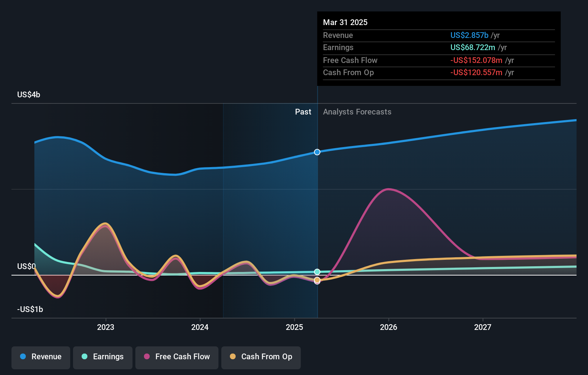Click the Analysts Forecasts label
This screenshot has height=375, width=588.
point(357,112)
